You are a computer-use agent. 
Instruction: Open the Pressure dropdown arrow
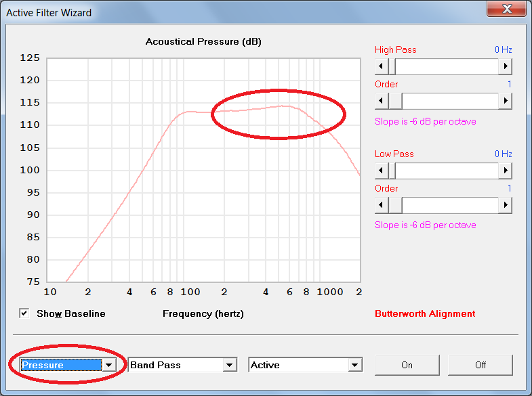tap(109, 365)
